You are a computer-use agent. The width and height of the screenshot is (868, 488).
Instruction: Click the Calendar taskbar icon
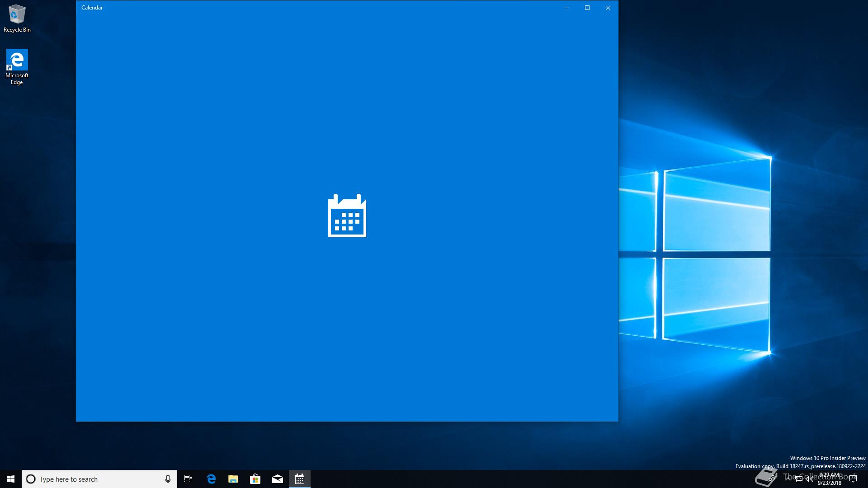pos(300,479)
